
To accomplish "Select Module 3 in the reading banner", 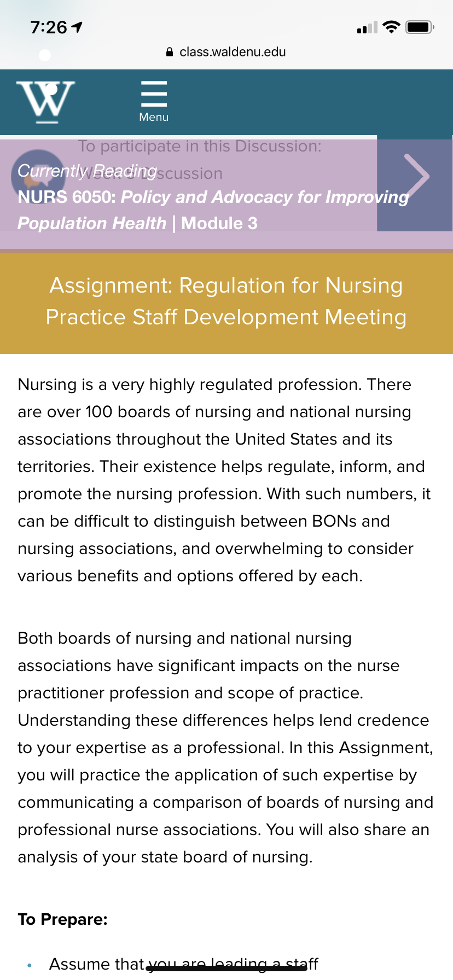I will point(219,223).
